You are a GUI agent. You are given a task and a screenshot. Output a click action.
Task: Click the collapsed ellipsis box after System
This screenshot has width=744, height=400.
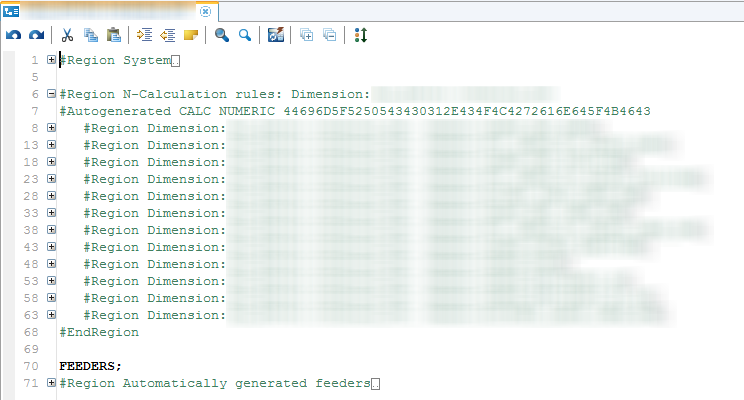coord(176,61)
